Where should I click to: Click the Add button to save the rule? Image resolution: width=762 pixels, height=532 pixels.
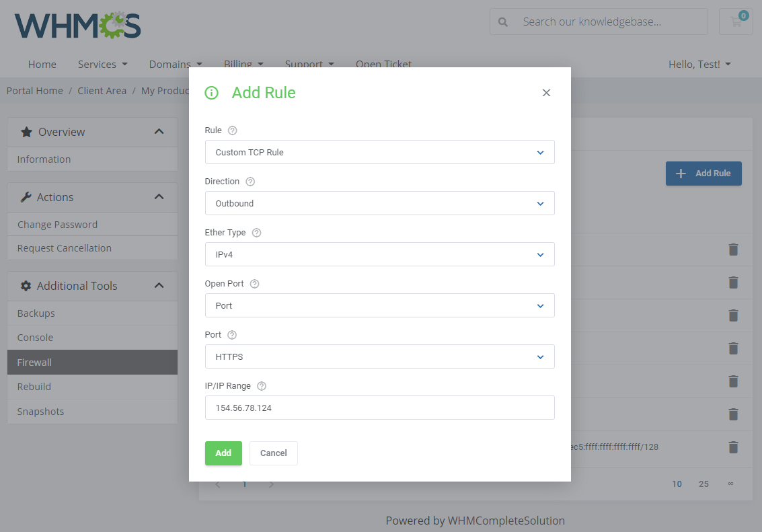point(223,453)
